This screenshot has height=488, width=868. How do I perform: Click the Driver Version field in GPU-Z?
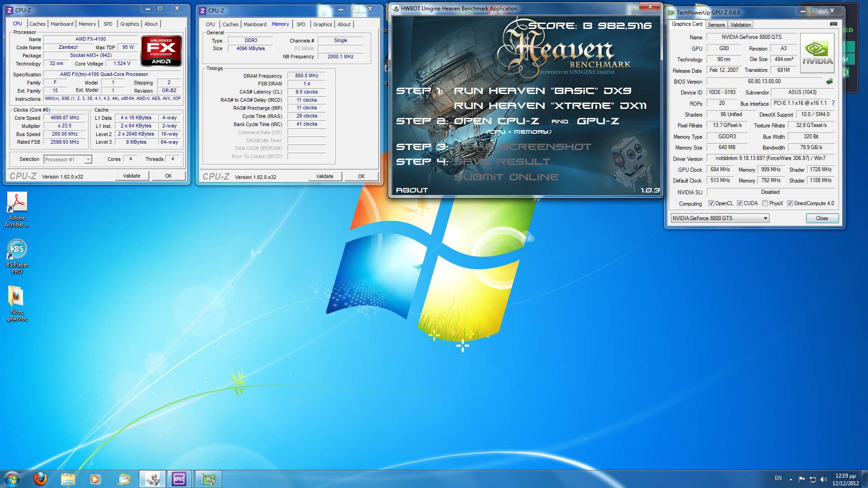click(770, 158)
